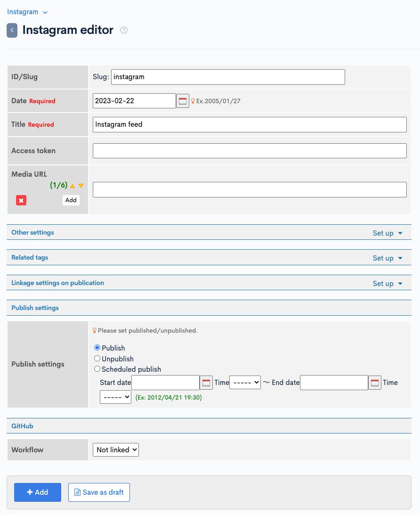Expand Other settings via Set up chevron
Viewport: 420px width, 515px height.
(388, 233)
